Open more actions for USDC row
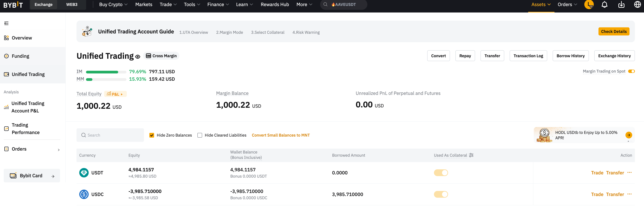Image resolution: width=644 pixels, height=208 pixels. pyautogui.click(x=630, y=194)
